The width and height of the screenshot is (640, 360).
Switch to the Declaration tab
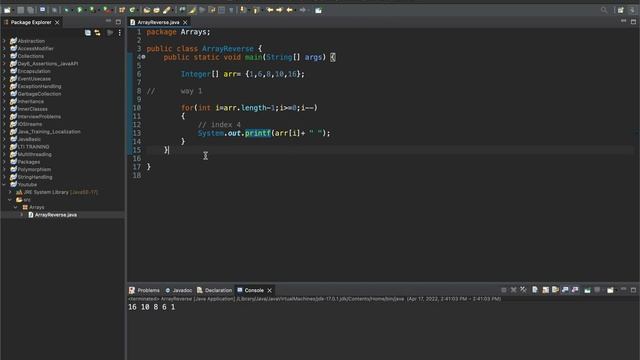point(214,290)
